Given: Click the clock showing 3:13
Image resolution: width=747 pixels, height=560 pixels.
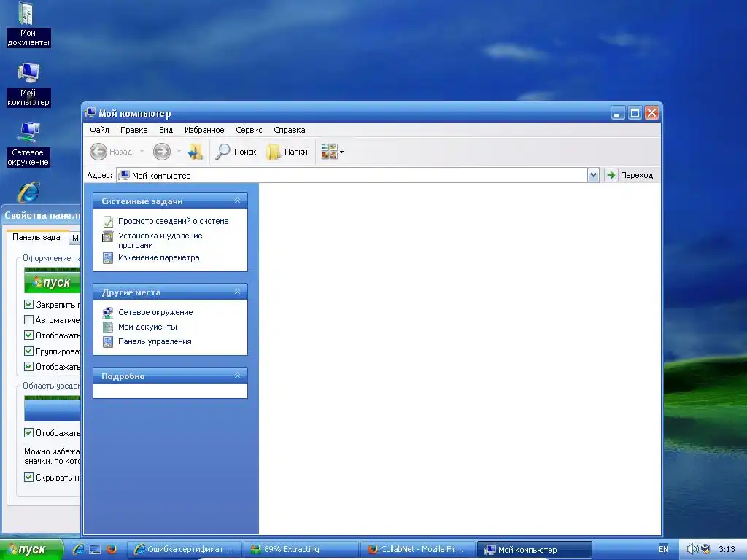Looking at the screenshot, I should 727,550.
